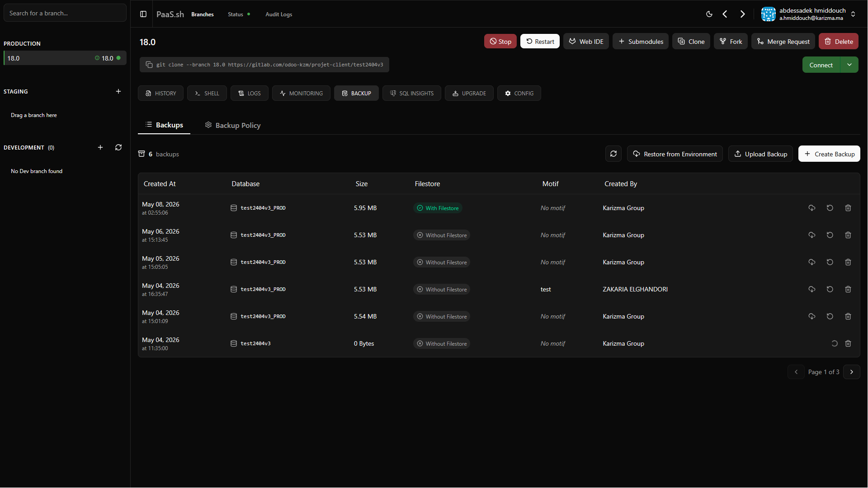Refresh the development branches list
The image size is (868, 488).
tap(118, 147)
